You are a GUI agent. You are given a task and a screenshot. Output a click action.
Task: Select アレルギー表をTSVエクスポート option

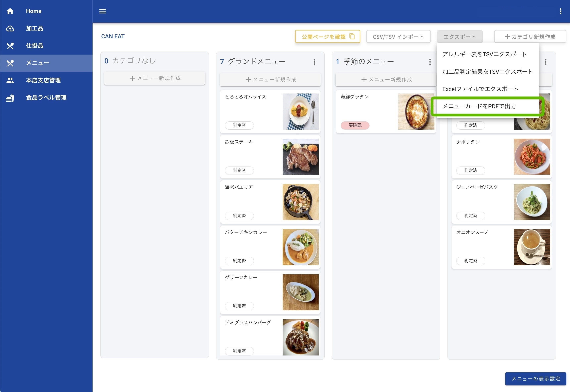pos(484,54)
